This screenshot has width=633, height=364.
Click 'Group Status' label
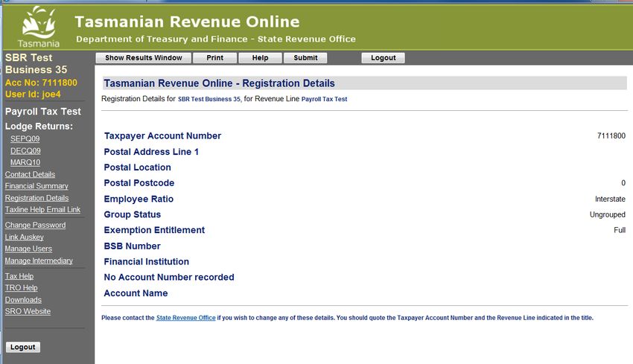click(133, 214)
